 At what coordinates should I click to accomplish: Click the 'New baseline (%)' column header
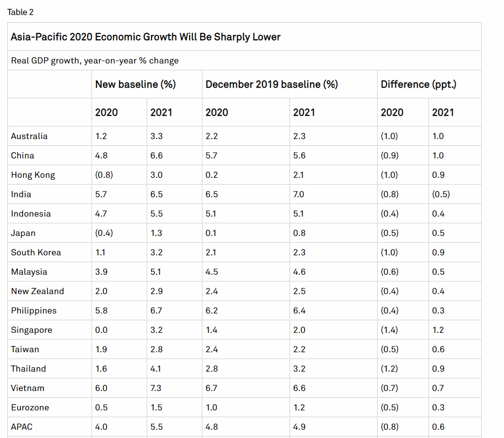point(135,84)
